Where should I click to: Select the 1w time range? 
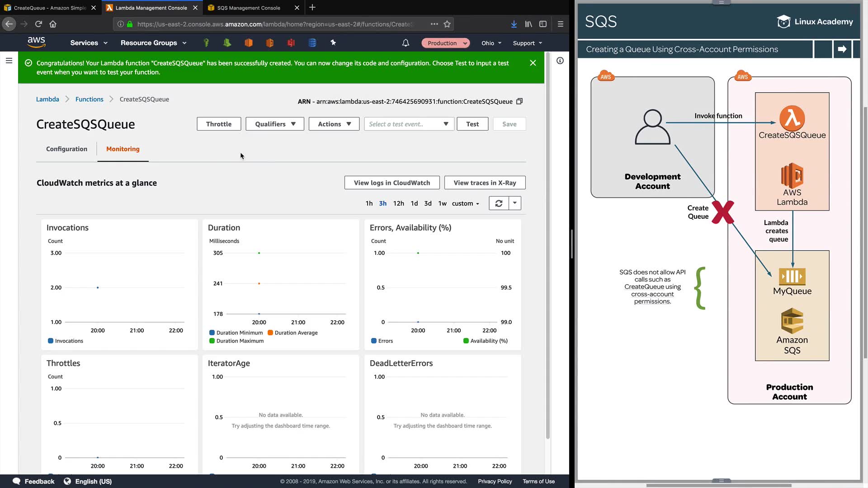tap(442, 203)
